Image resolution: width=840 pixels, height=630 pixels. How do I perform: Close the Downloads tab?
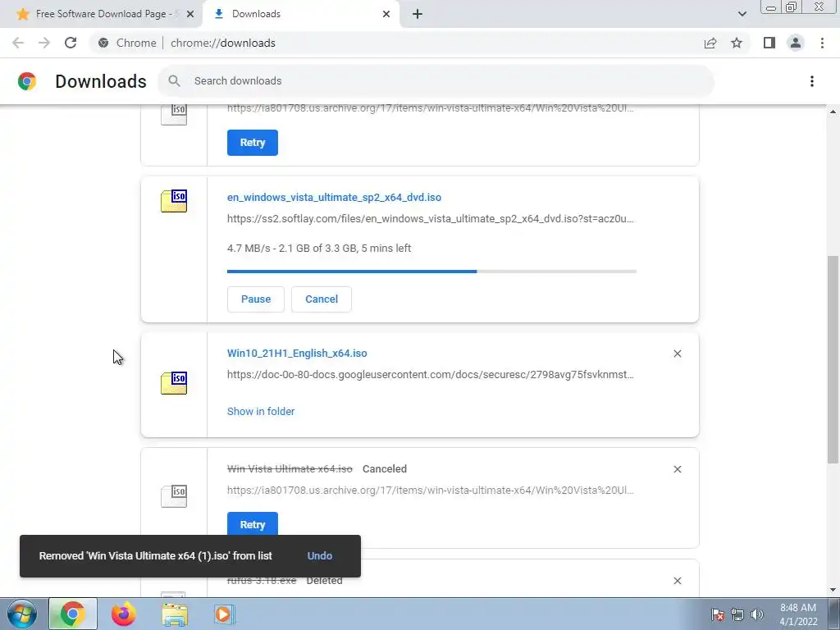pos(386,14)
